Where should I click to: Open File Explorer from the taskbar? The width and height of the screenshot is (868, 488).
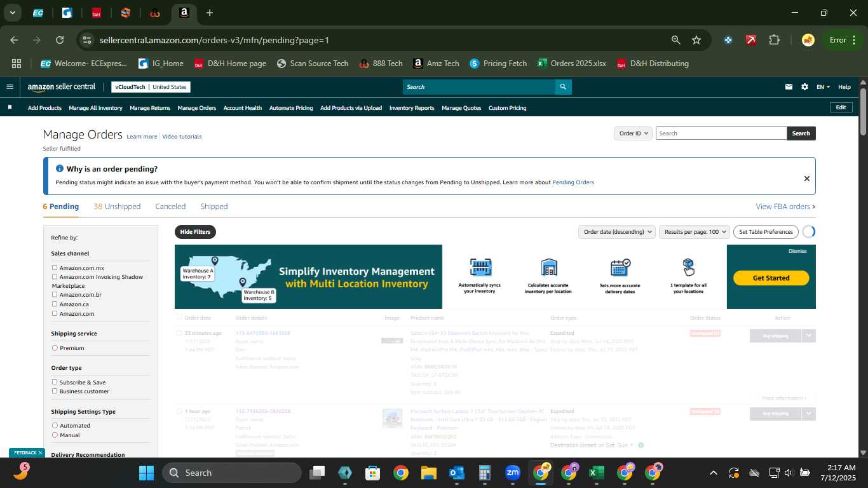click(428, 473)
